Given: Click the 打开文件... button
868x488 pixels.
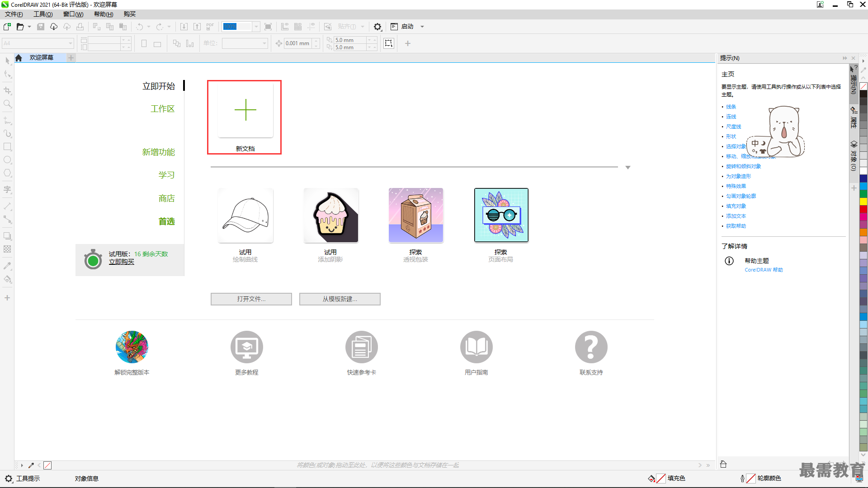Looking at the screenshot, I should (x=251, y=299).
